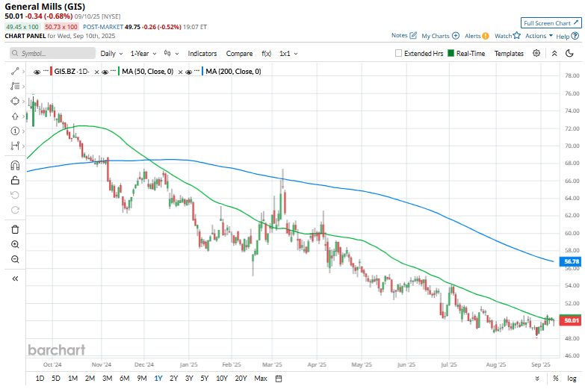The width and height of the screenshot is (585, 392).
Task: Click the red GIS.BZ color swatch
Action: (x=51, y=71)
